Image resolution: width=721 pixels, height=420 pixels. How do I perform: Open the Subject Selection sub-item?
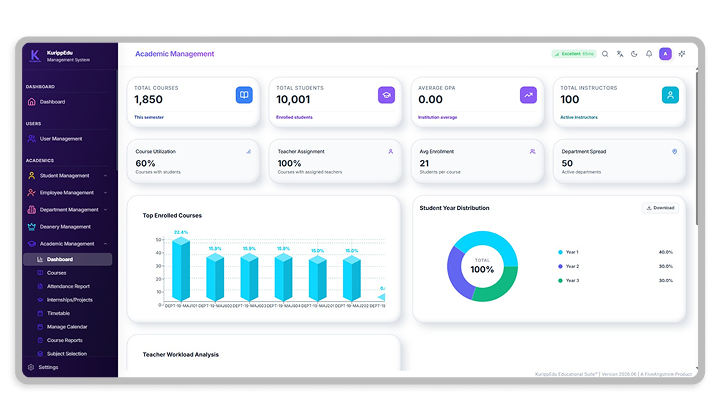pyautogui.click(x=68, y=353)
